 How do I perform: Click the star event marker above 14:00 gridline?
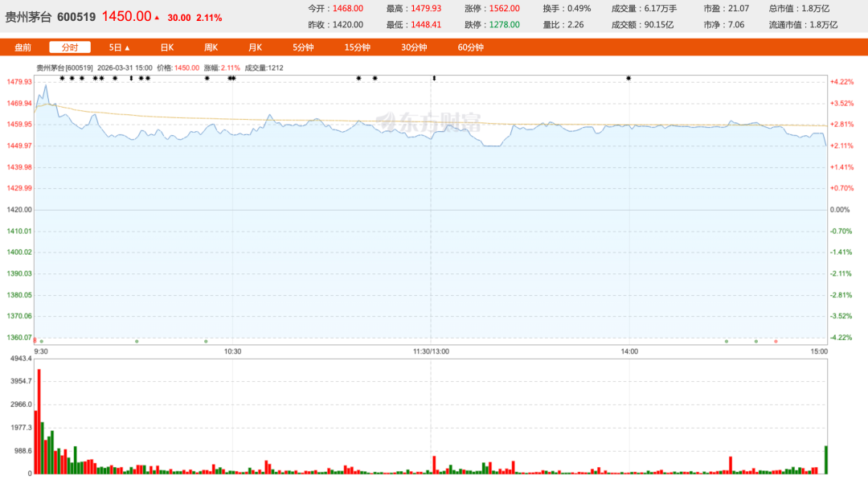click(x=628, y=79)
